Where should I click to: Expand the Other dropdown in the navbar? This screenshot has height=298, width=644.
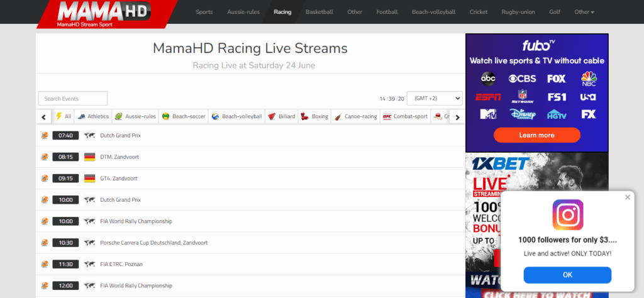point(584,12)
